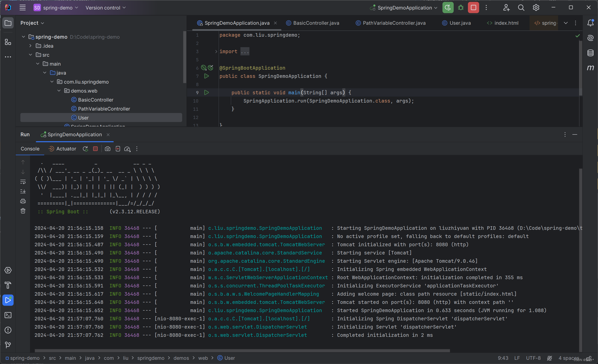Select the Console tab
The width and height of the screenshot is (598, 364).
30,149
